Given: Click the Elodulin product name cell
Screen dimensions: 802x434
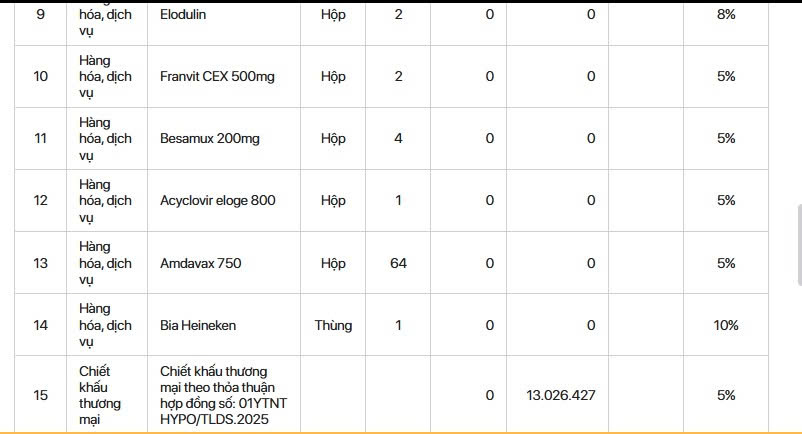Looking at the screenshot, I should (183, 15).
